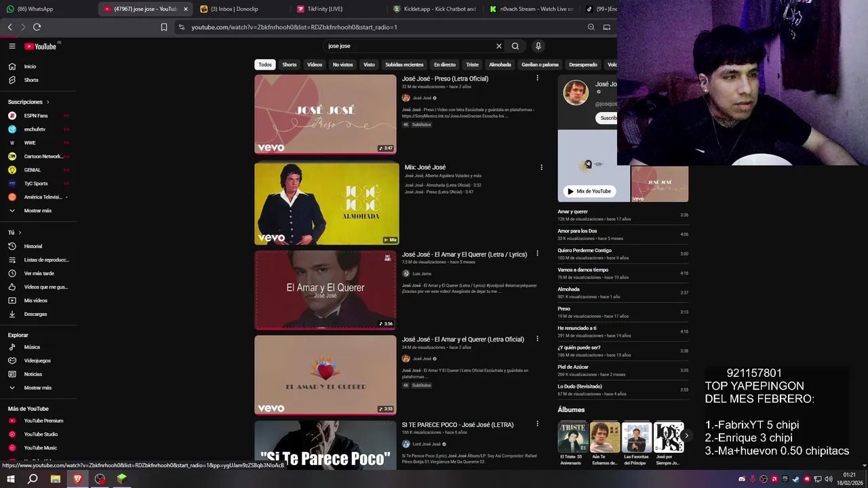The width and height of the screenshot is (868, 488).
Task: Select the No vistos filter chip
Action: [x=342, y=64]
